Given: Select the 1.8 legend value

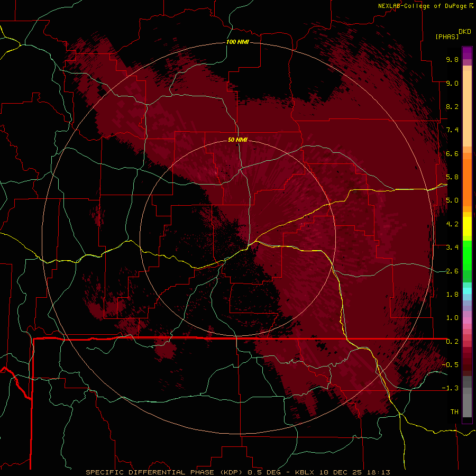Looking at the screenshot, I should coord(452,295).
